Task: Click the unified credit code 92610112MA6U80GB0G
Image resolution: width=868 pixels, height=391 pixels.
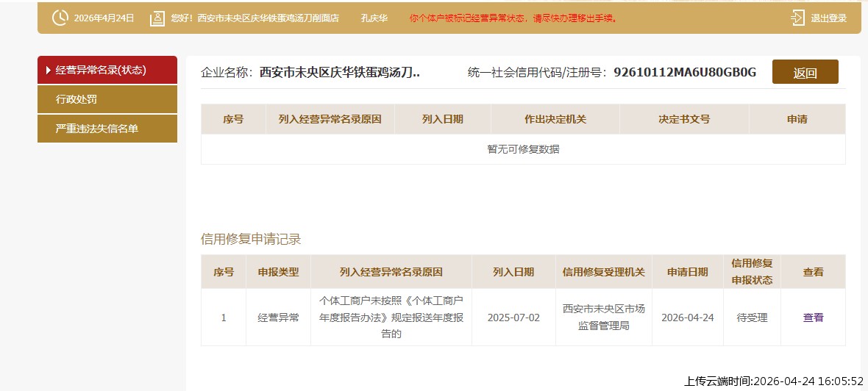Action: (685, 73)
